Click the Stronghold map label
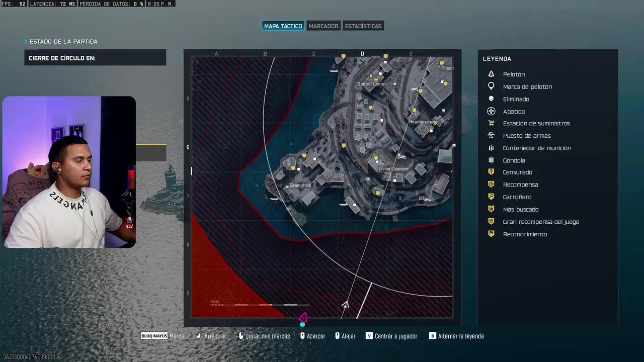The height and width of the screenshot is (362, 644). [300, 186]
